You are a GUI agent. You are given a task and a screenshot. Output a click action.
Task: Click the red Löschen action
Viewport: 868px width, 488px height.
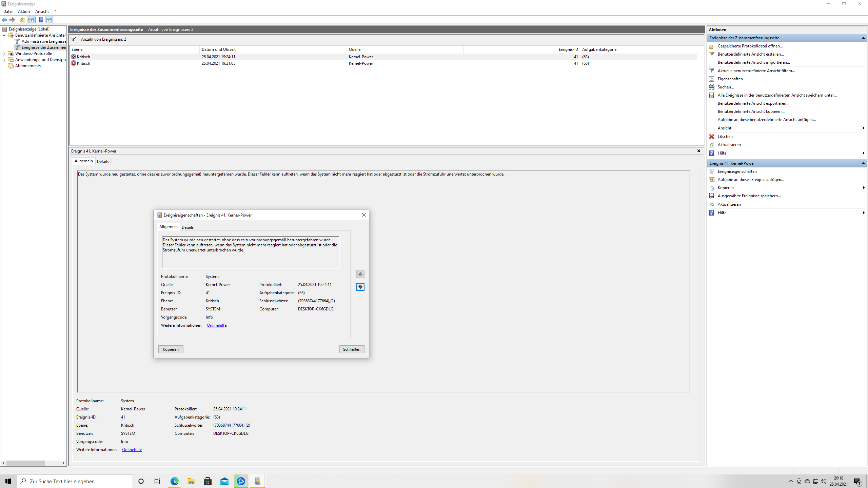[x=725, y=137]
